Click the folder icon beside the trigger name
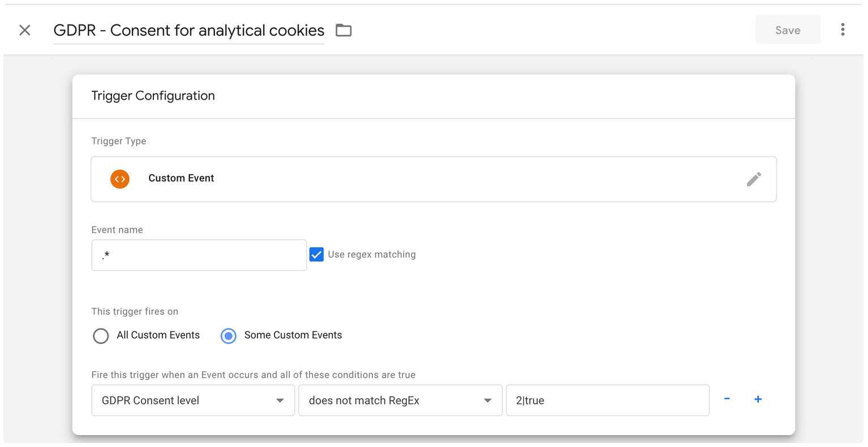This screenshot has height=447, width=868. click(343, 31)
